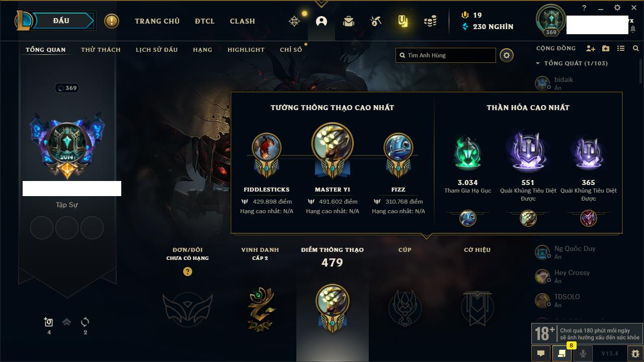The height and width of the screenshot is (362, 644).
Task: Collapse the TỔNG QUÁT friends group
Action: [538, 63]
